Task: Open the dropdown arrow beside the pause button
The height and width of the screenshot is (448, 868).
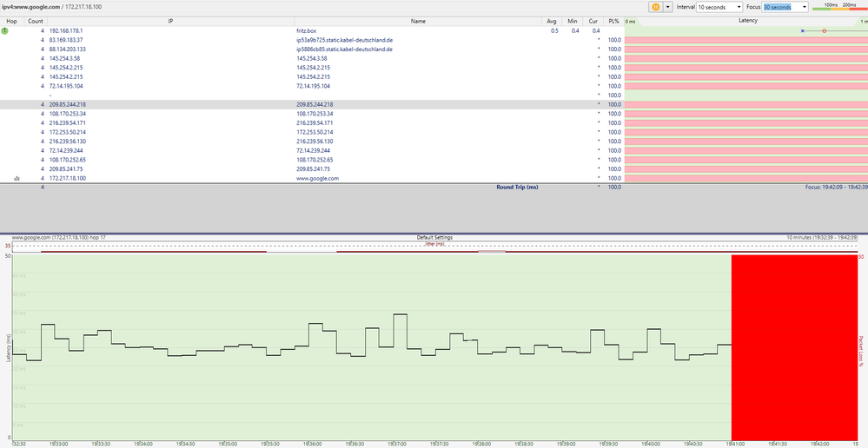Action: [x=667, y=7]
